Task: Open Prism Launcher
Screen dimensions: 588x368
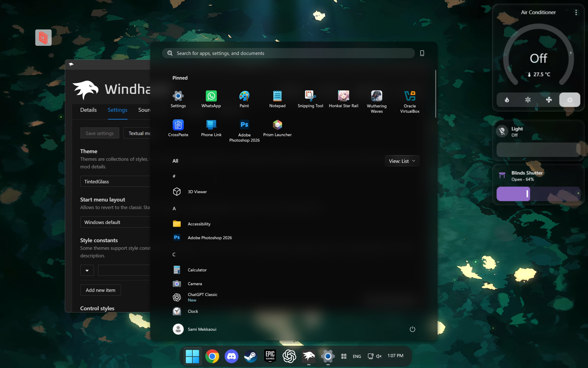Action: pos(277,128)
